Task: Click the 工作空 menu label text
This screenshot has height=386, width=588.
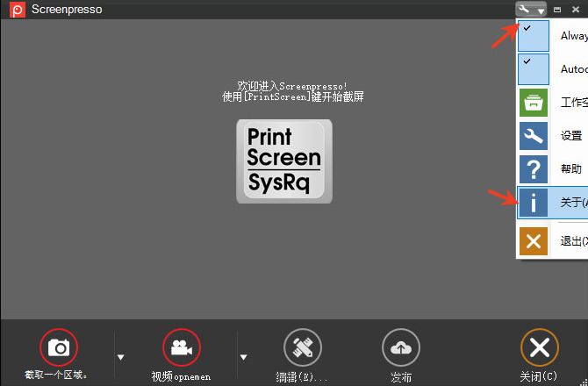Action: coord(574,103)
